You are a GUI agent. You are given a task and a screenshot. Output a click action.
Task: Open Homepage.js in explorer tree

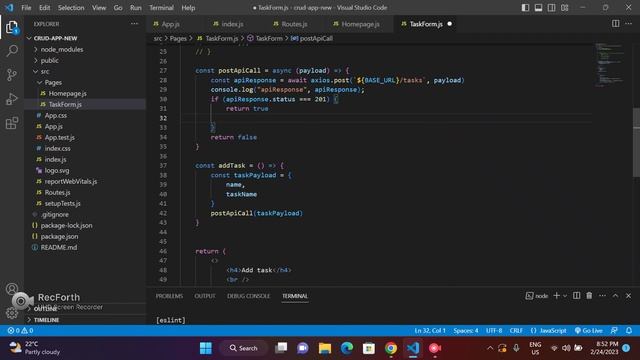click(x=85, y=93)
